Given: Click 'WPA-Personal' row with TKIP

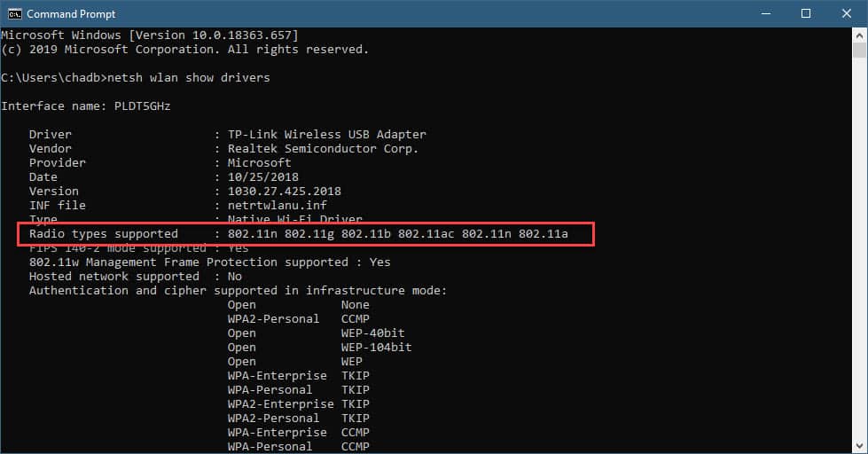Looking at the screenshot, I should (299, 390).
